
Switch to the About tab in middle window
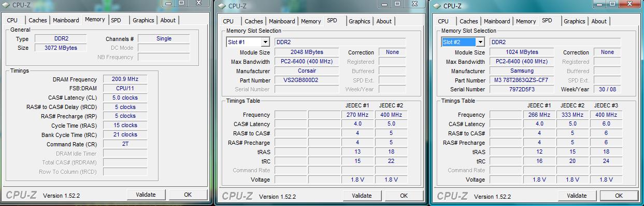pyautogui.click(x=384, y=21)
